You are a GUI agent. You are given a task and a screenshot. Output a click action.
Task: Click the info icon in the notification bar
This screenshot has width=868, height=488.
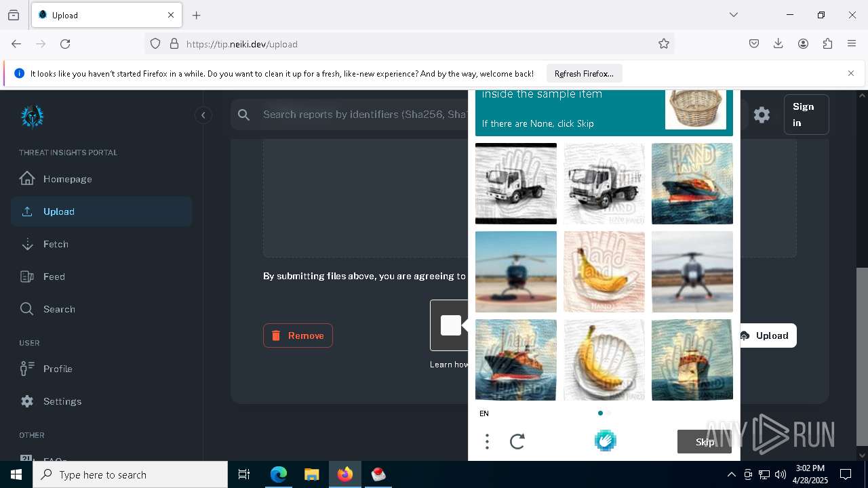point(19,73)
